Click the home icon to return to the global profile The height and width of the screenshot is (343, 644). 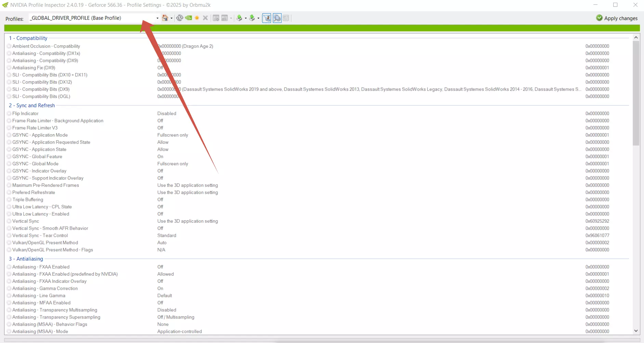(165, 18)
